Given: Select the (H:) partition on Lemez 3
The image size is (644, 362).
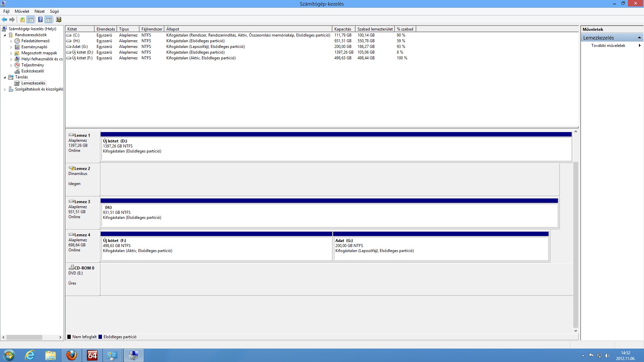Looking at the screenshot, I should 329,213.
